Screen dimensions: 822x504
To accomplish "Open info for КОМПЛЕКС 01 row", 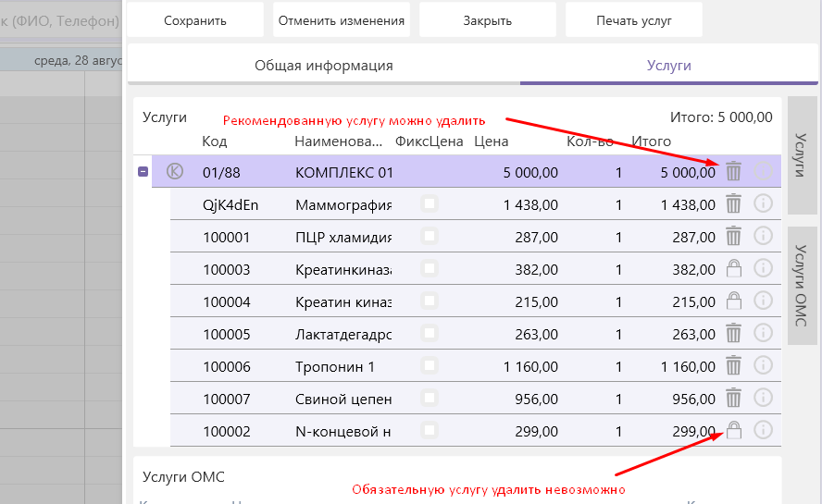I will (764, 171).
